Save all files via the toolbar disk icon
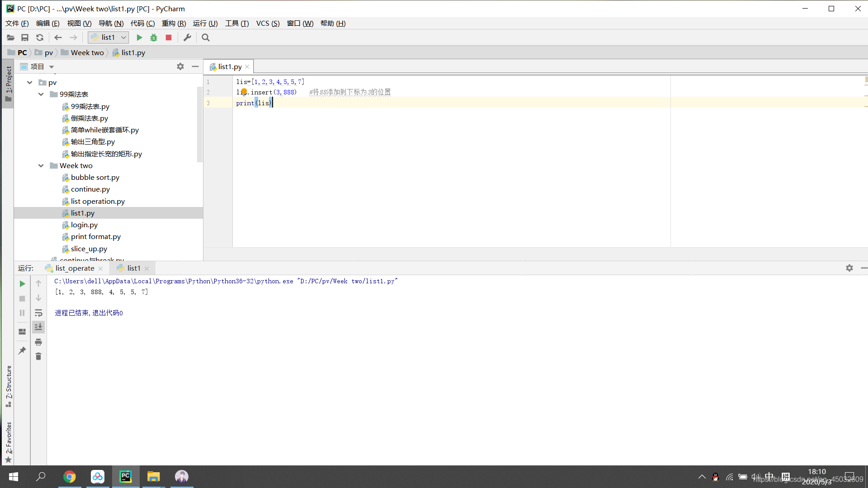This screenshot has height=488, width=868. tap(25, 38)
